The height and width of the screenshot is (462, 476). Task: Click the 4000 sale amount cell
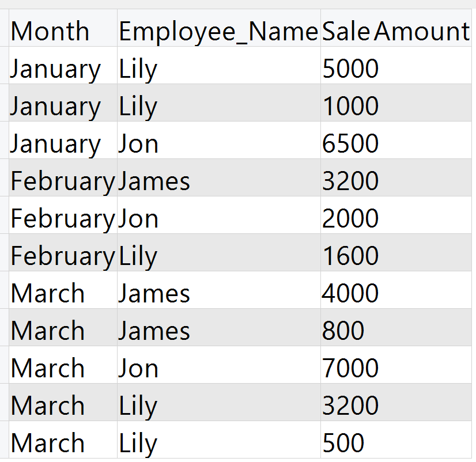coord(350,294)
